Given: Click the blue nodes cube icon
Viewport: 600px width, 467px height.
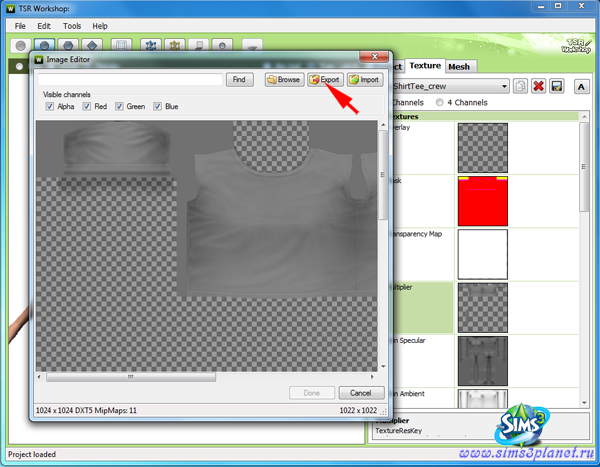Looking at the screenshot, I should point(151,46).
